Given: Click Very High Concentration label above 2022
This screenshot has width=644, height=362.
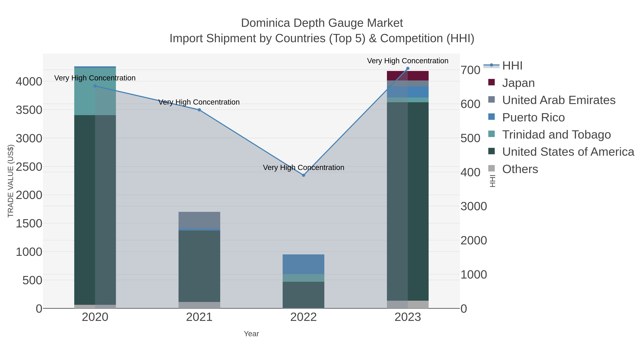Looking at the screenshot, I should point(304,167).
